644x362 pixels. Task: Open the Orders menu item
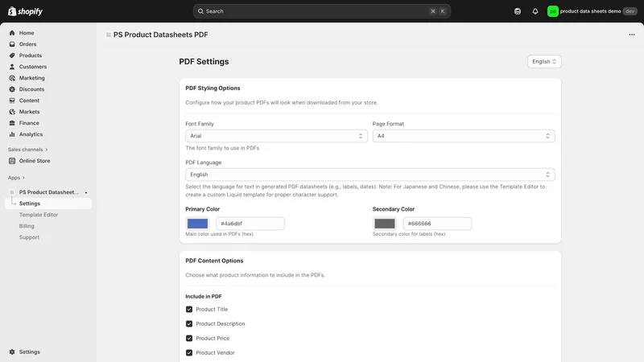[x=48, y=44]
